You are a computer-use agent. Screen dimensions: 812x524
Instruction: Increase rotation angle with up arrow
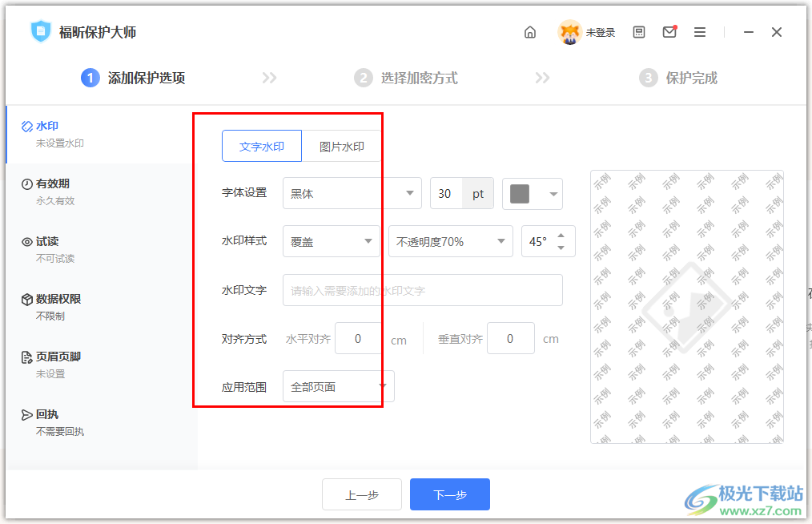pyautogui.click(x=561, y=236)
